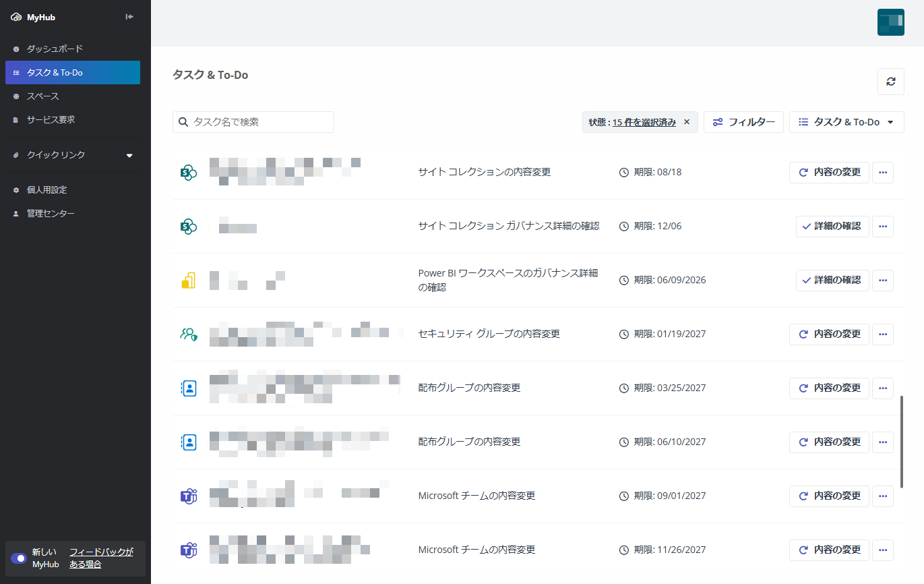
Task: Select 期限: 09/01/2027 text
Action: 670,496
